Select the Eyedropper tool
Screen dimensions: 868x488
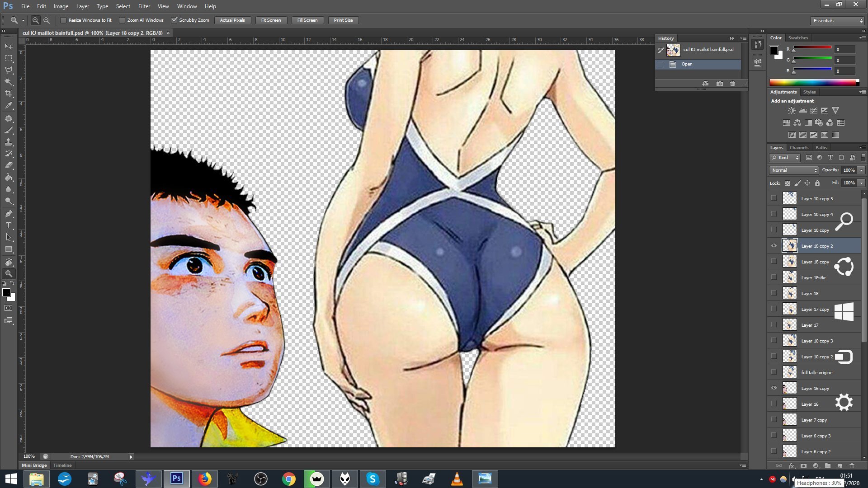9,106
